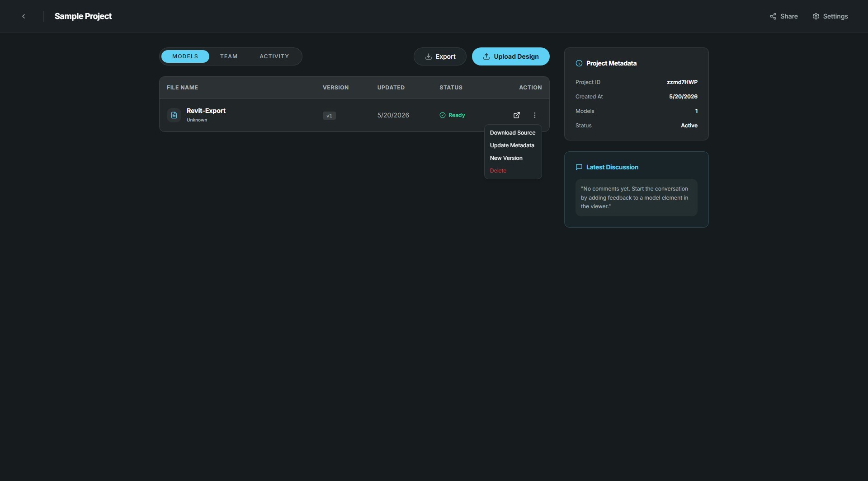Switch to the Activity tab
The width and height of the screenshot is (868, 481).
(274, 56)
